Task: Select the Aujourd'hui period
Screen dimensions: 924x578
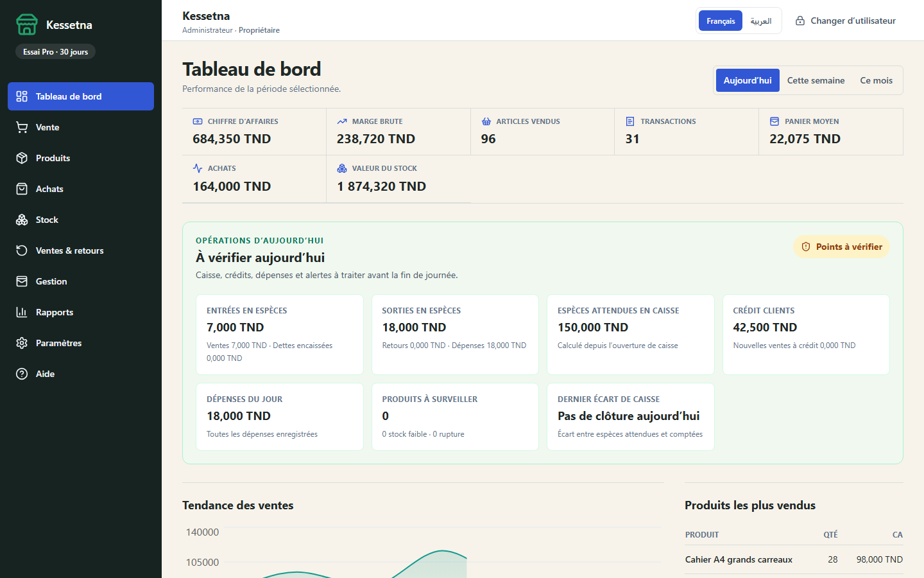Action: click(748, 80)
